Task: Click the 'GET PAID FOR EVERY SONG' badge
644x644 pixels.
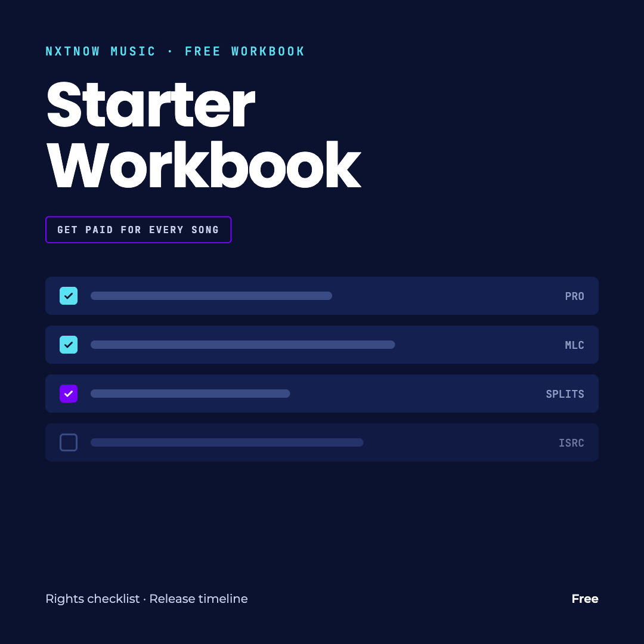Action: (x=138, y=230)
